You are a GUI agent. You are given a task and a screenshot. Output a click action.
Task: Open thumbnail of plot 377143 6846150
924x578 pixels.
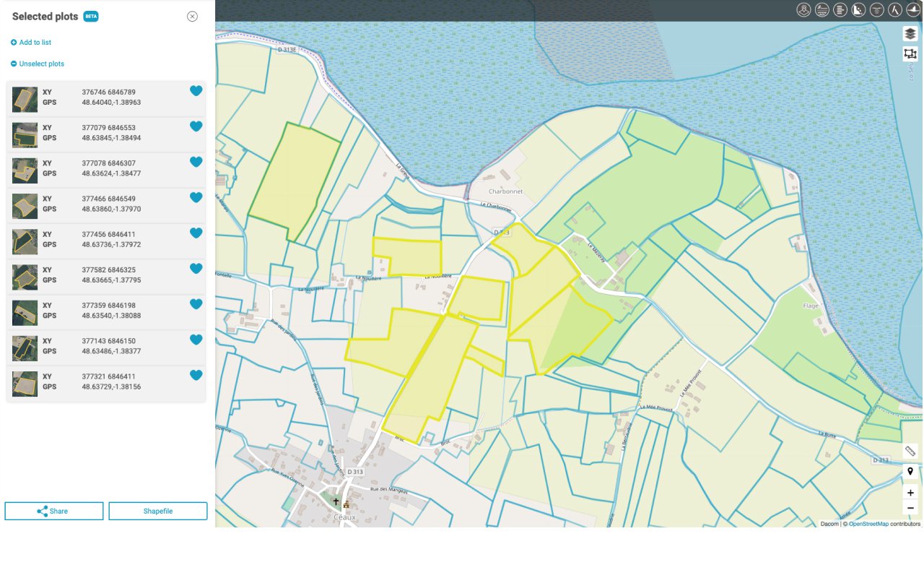click(25, 348)
